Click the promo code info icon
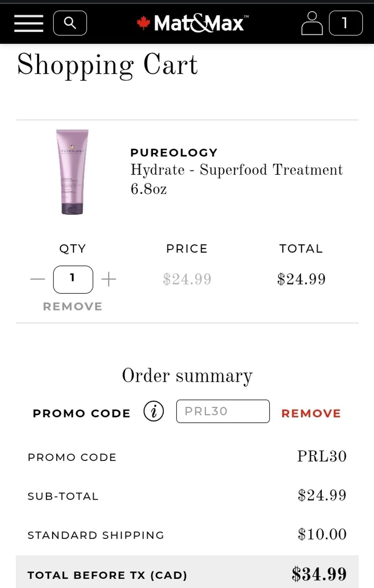This screenshot has height=588, width=374. pos(153,411)
